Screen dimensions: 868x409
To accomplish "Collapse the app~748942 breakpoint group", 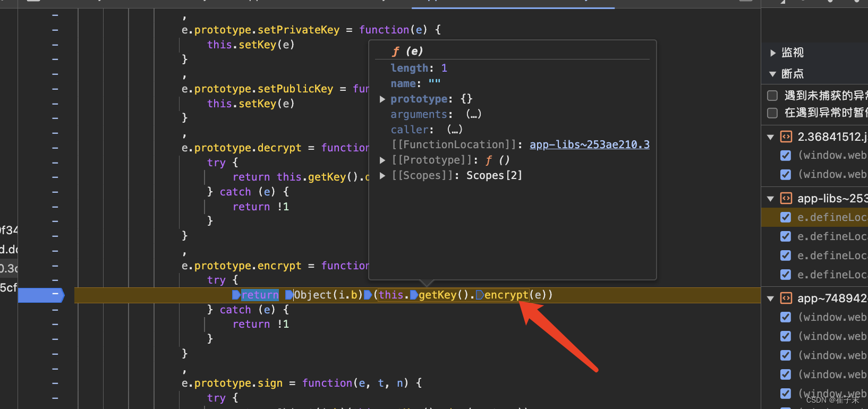I will coord(770,299).
